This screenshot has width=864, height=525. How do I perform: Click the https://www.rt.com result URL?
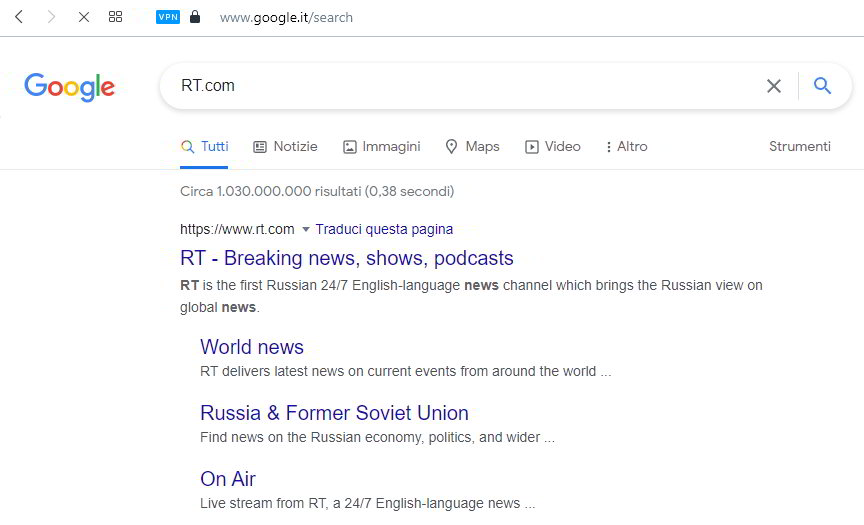click(x=237, y=229)
